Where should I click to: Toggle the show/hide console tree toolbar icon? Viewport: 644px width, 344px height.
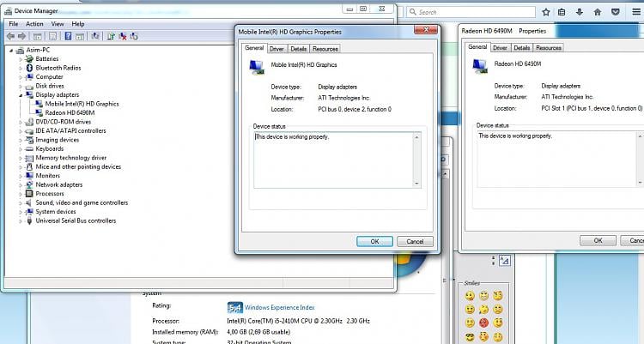point(38,37)
